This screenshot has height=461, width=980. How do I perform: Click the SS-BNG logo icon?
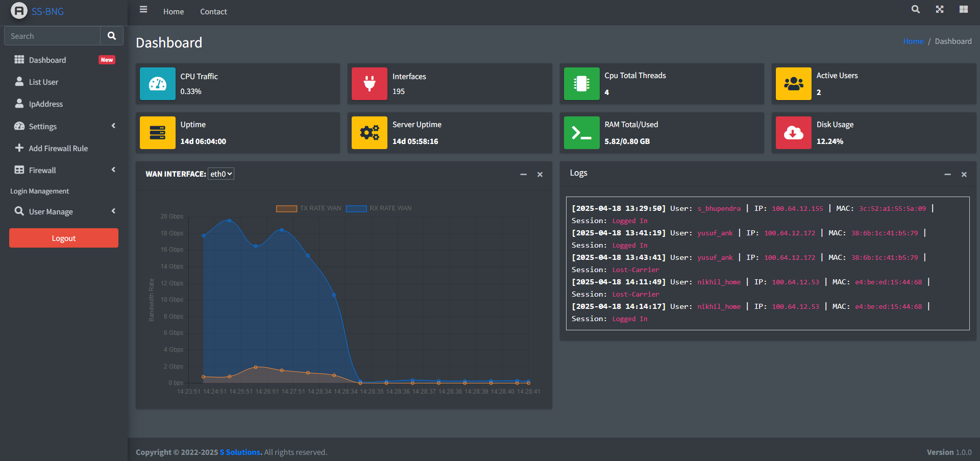pos(19,11)
